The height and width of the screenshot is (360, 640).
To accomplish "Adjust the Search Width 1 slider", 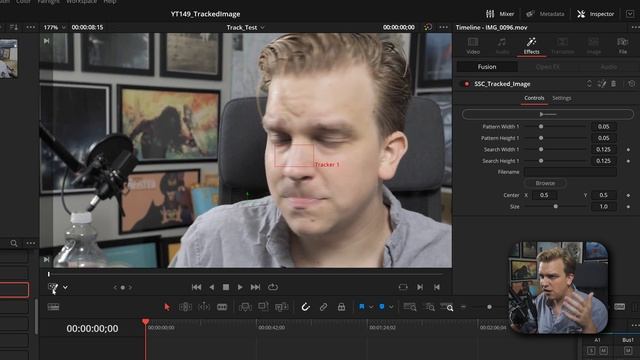I will pos(556,149).
